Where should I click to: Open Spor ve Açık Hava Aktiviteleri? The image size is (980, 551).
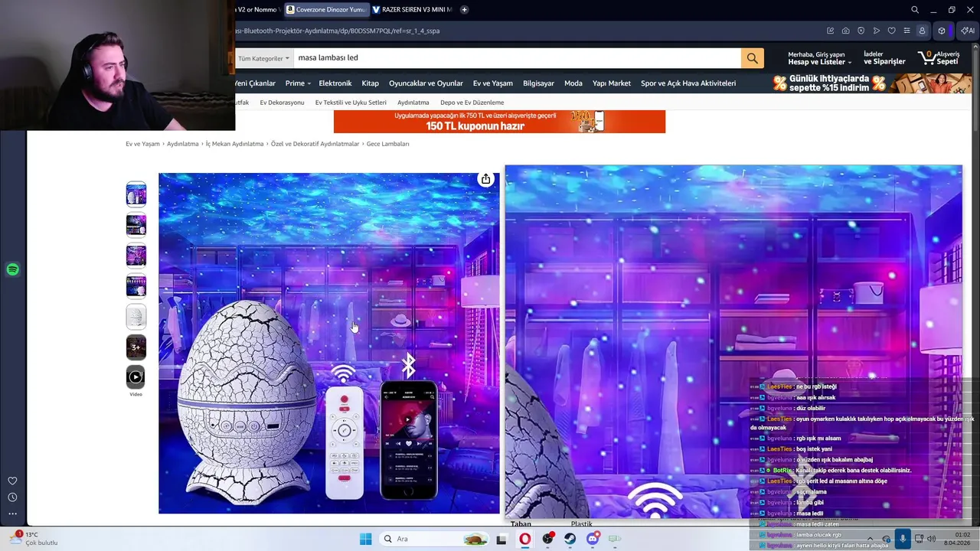[x=688, y=83]
